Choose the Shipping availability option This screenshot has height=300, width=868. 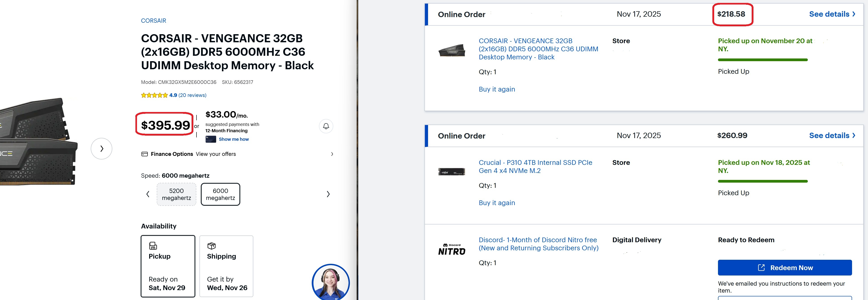[226, 266]
